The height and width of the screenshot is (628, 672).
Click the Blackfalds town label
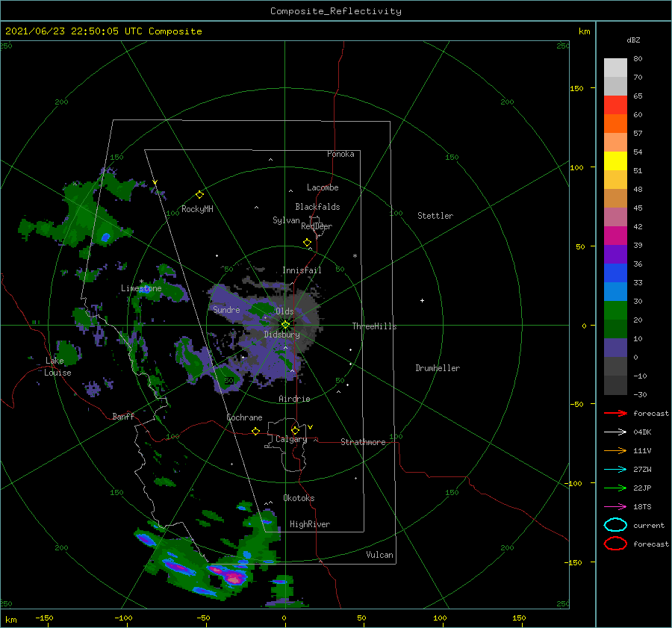coord(317,207)
